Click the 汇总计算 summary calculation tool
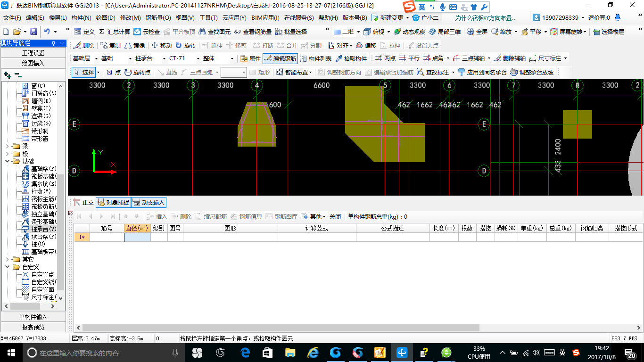Screen dimensions: 644x362 pos(114,32)
